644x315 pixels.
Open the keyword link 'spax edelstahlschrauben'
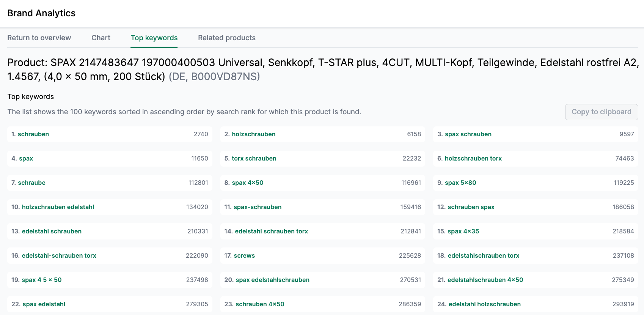(273, 280)
